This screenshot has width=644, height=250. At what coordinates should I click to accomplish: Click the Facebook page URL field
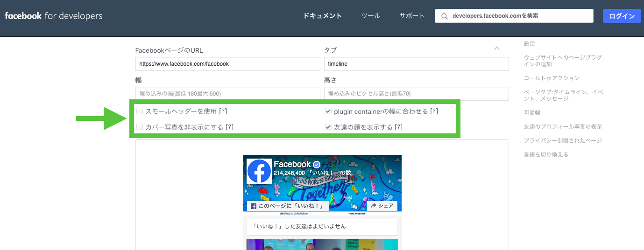click(227, 64)
